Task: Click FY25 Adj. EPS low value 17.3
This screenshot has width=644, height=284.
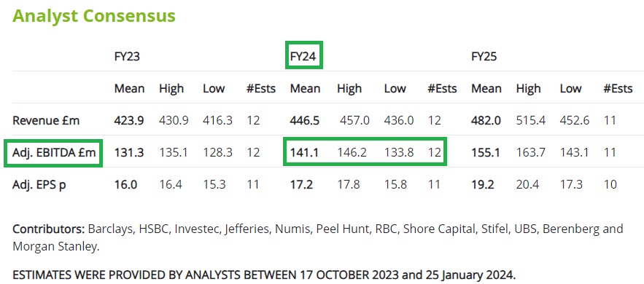Action: click(571, 185)
